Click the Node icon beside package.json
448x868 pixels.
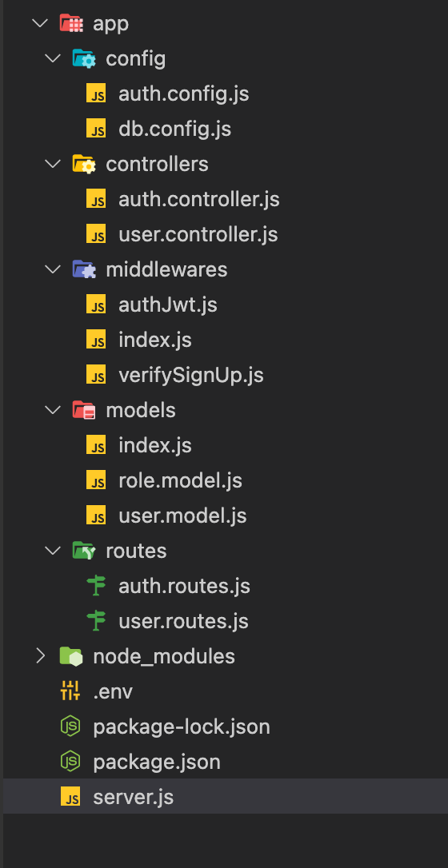[71, 762]
